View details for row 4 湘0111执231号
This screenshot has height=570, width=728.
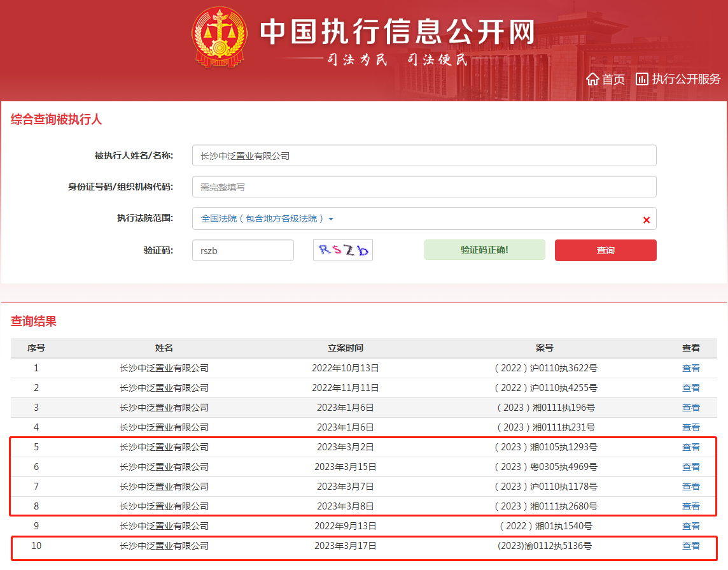click(x=690, y=427)
